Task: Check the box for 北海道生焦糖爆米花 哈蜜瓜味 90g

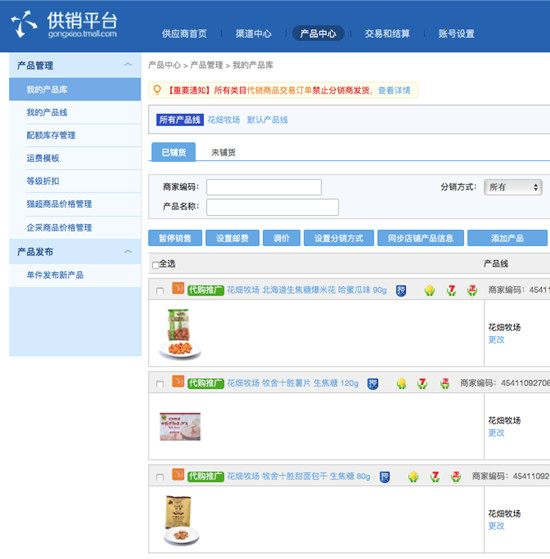Action: (160, 291)
